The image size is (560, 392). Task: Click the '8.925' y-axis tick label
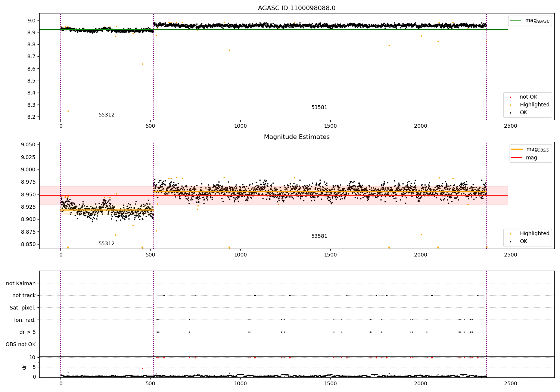tap(28, 207)
